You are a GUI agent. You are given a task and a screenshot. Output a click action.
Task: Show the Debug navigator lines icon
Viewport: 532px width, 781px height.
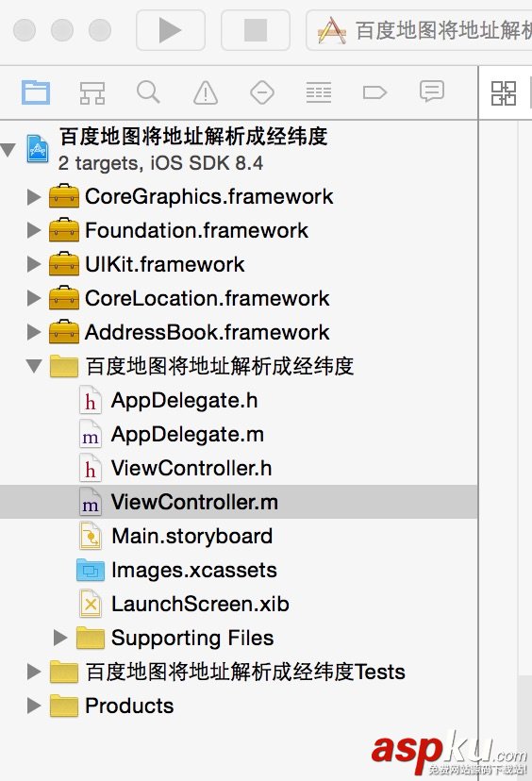[319, 92]
